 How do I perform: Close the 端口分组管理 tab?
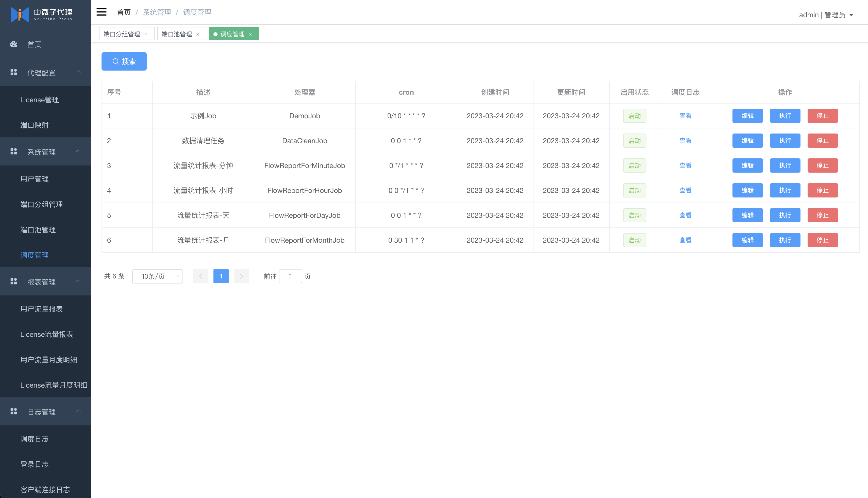[x=146, y=34]
